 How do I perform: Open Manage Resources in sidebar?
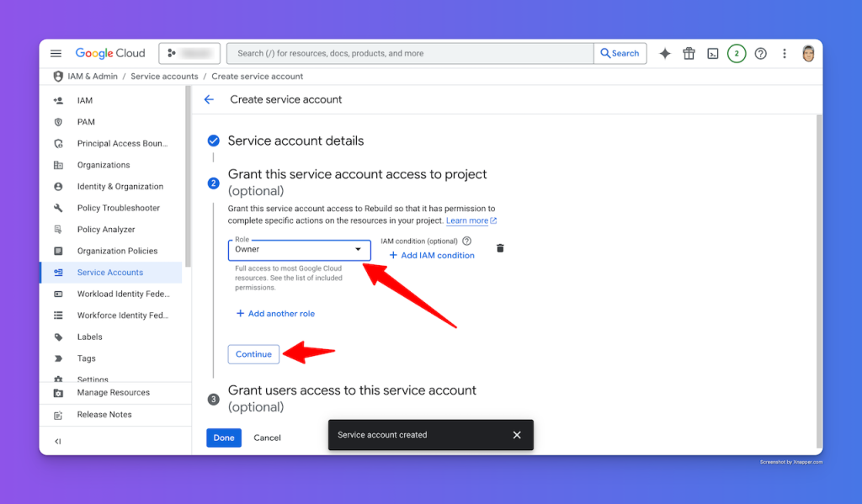click(114, 393)
